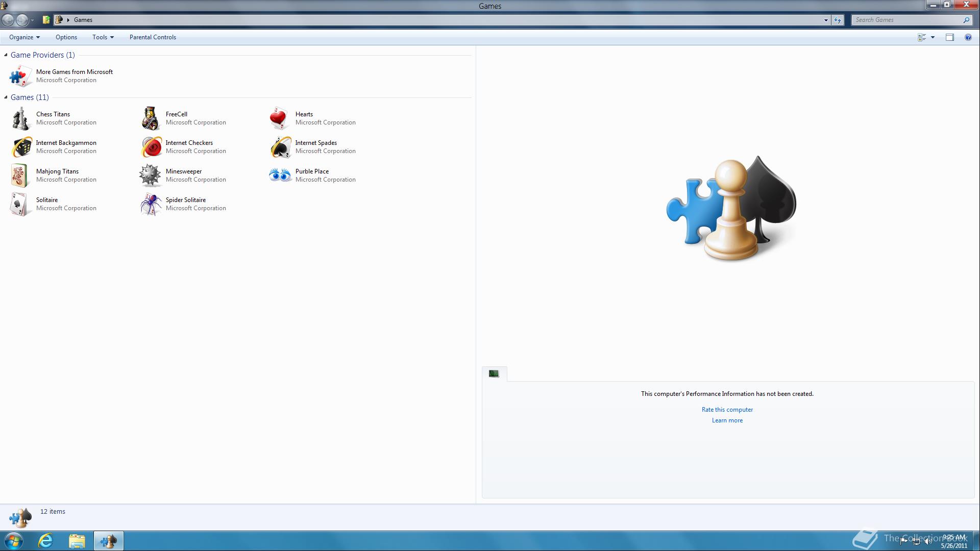Click the Game Providers (1) header text
This screenshot has height=551, width=980.
coord(42,55)
